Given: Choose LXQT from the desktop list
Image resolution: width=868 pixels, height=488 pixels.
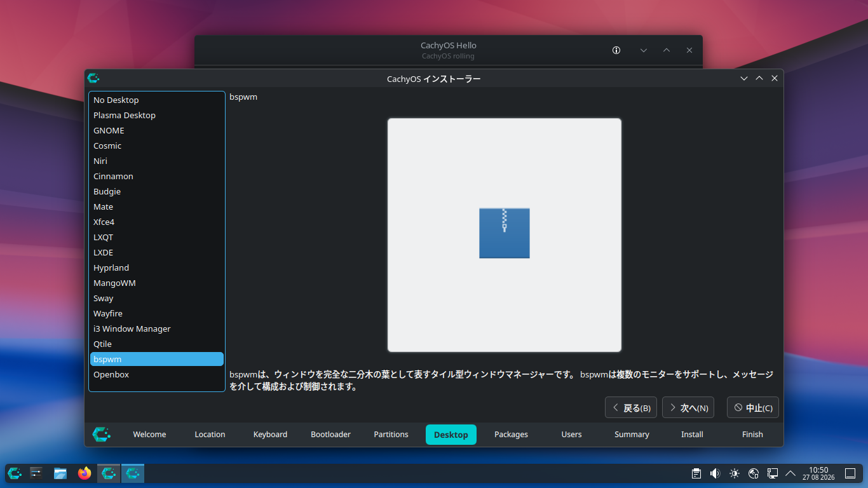Looking at the screenshot, I should [157, 237].
